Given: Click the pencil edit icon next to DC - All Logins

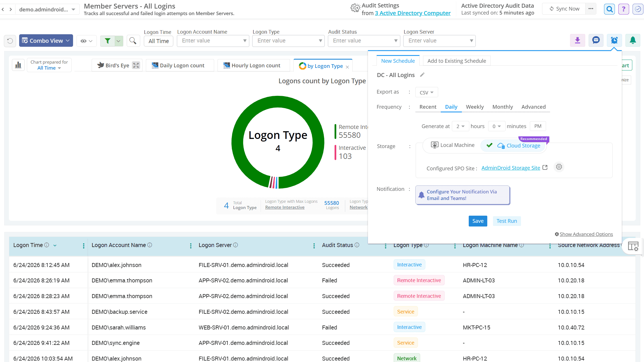Looking at the screenshot, I should [x=422, y=75].
